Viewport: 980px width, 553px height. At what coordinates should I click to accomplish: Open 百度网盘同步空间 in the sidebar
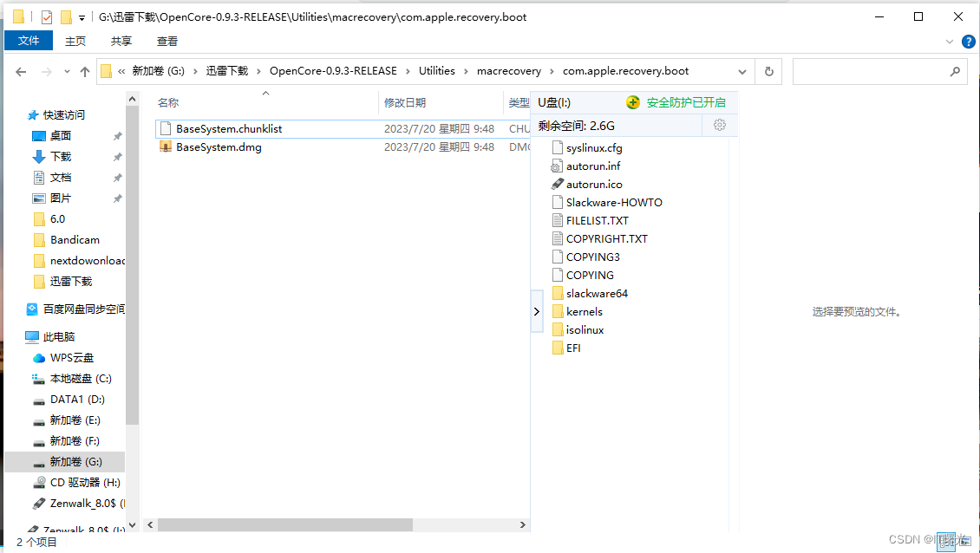(x=84, y=309)
